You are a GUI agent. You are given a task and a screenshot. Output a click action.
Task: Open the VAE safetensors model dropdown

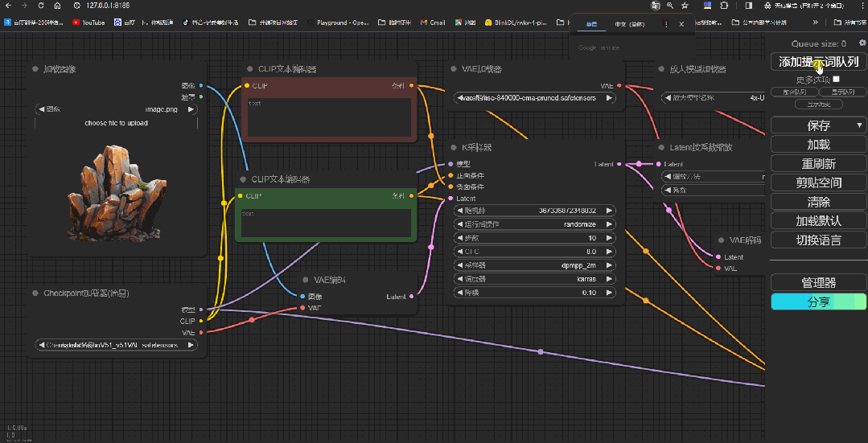[x=534, y=98]
